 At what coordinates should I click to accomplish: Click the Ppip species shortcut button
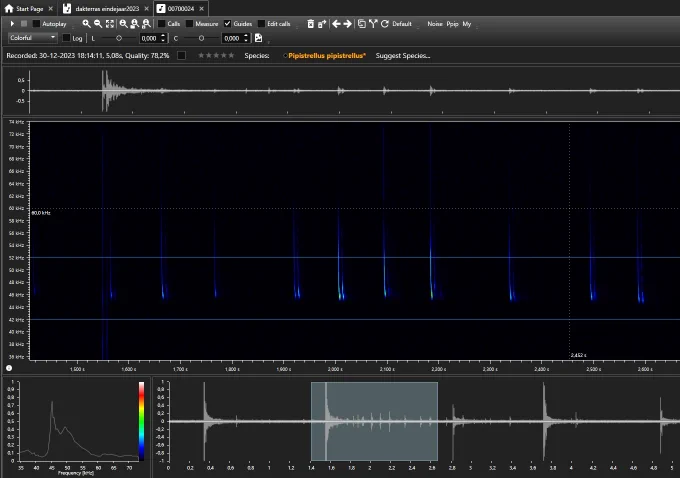point(452,23)
